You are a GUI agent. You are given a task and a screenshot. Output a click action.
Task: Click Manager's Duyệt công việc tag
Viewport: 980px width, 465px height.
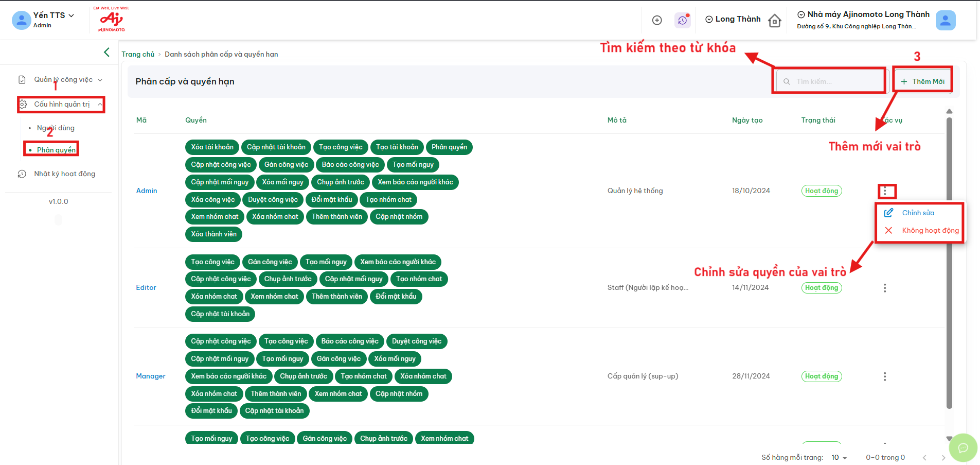point(417,341)
